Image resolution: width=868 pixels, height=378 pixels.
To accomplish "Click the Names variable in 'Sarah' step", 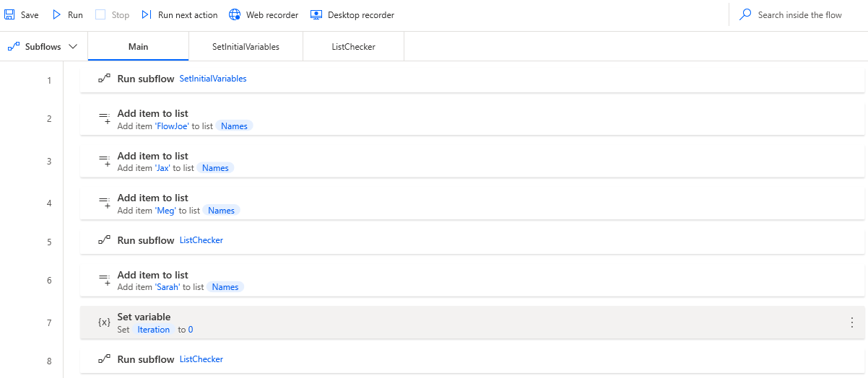I will click(x=225, y=287).
